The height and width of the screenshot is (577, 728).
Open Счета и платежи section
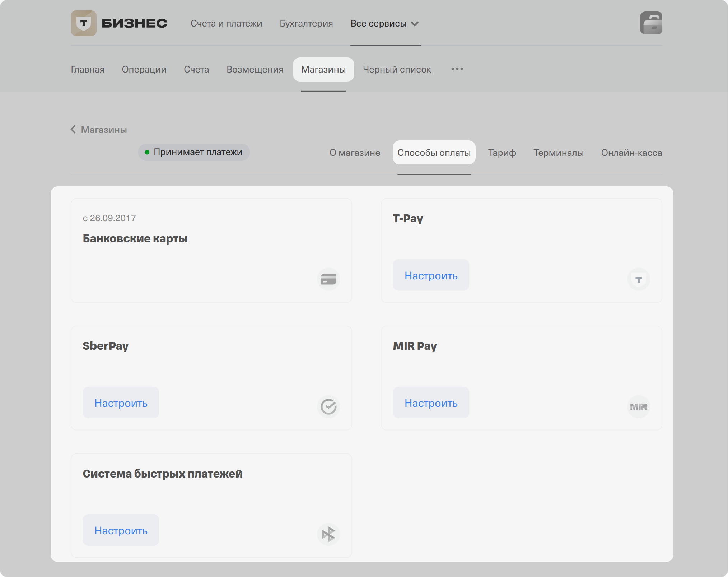coord(226,24)
